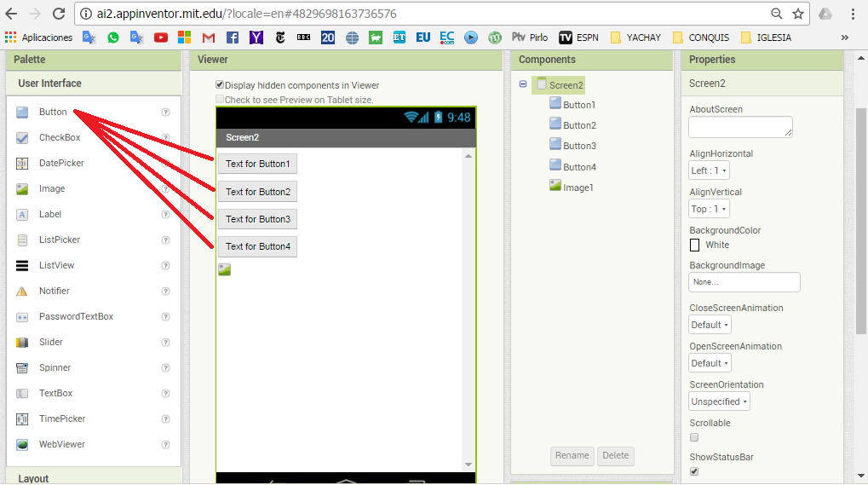868x485 pixels.
Task: Click the Image1 placeholder in the viewer
Action: click(224, 269)
